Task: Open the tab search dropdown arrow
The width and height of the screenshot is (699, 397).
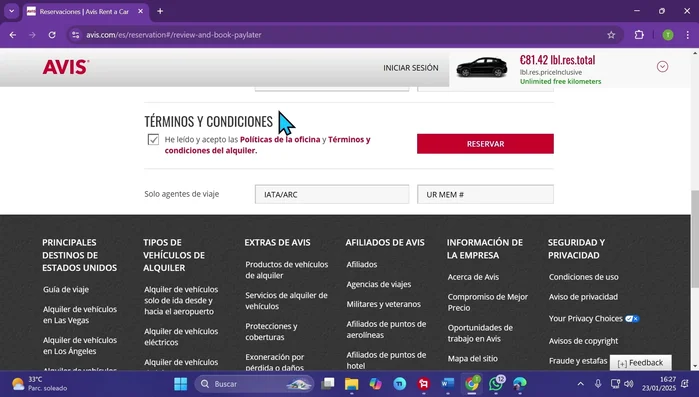Action: coord(12,11)
